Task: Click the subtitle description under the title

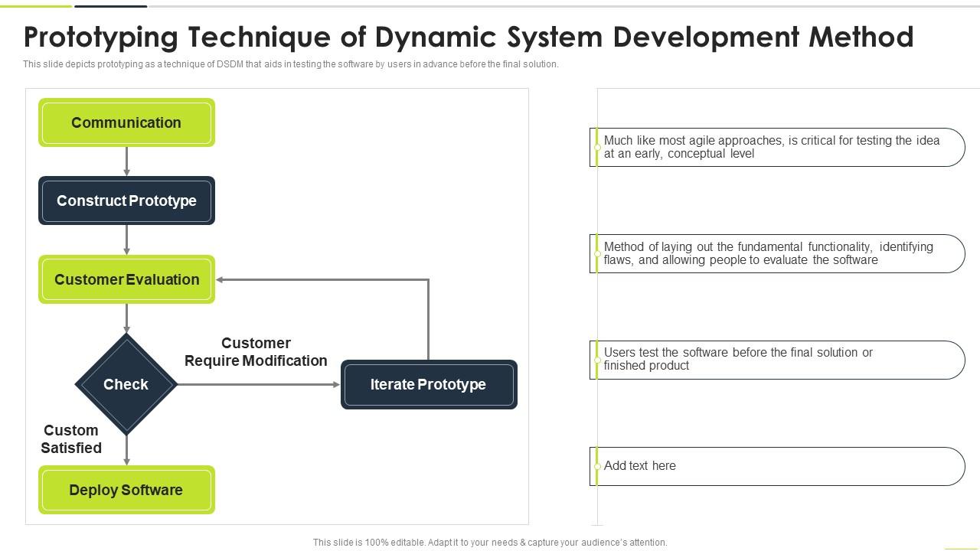Action: pos(291,65)
